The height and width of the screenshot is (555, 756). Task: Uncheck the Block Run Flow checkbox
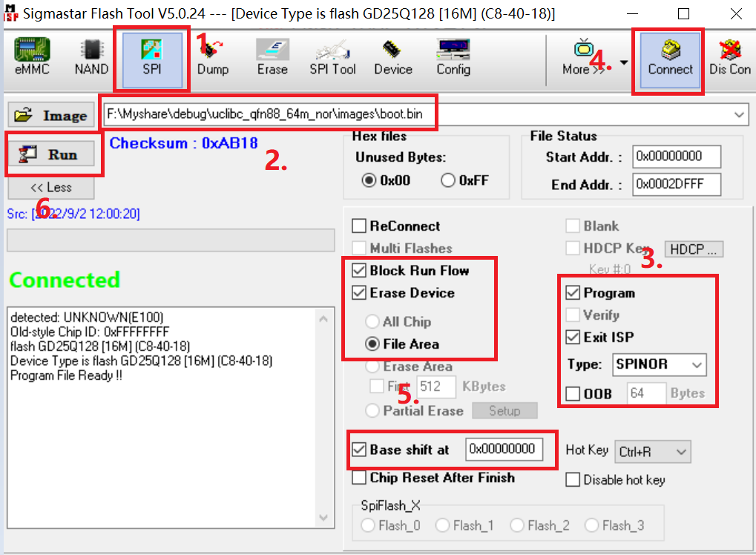pyautogui.click(x=359, y=270)
